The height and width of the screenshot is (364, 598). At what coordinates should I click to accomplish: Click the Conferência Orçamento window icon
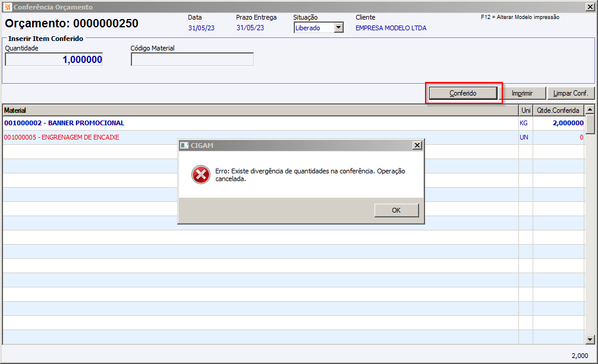point(8,7)
